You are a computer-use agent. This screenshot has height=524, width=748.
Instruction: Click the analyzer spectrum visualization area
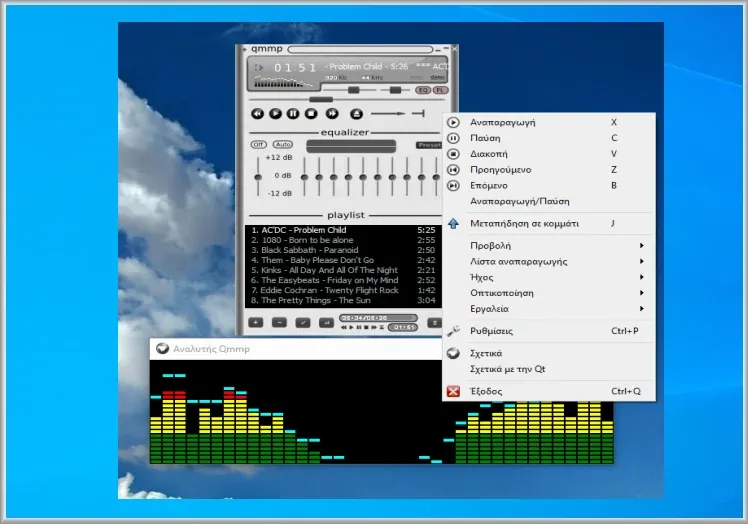click(x=382, y=412)
